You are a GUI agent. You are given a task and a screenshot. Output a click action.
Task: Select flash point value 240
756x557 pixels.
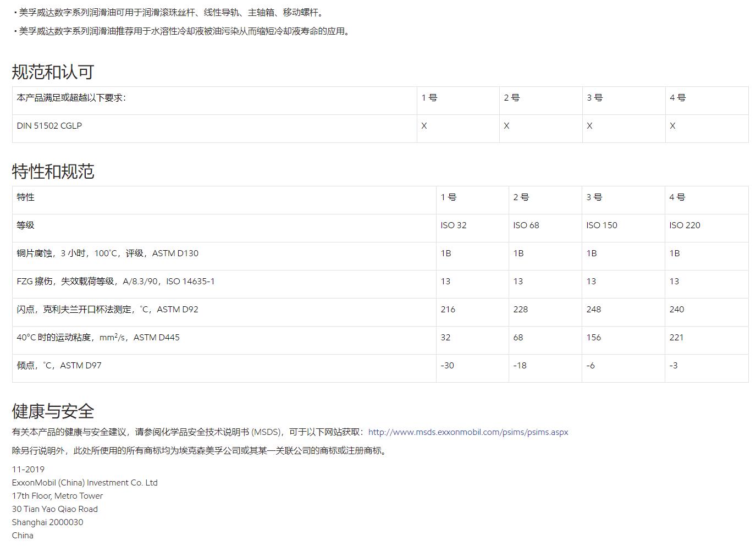coord(676,310)
